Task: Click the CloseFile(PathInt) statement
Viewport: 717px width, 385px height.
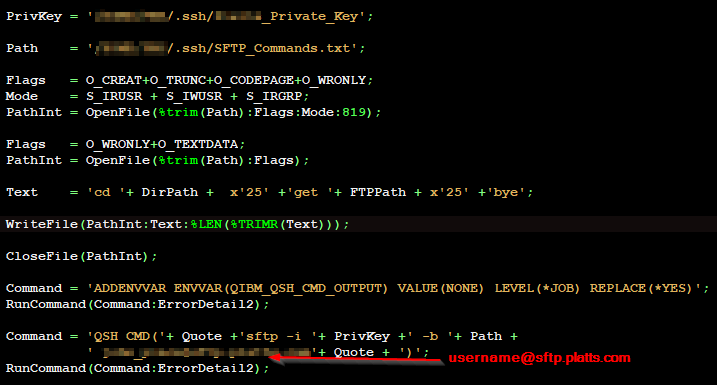Action: pyautogui.click(x=81, y=257)
